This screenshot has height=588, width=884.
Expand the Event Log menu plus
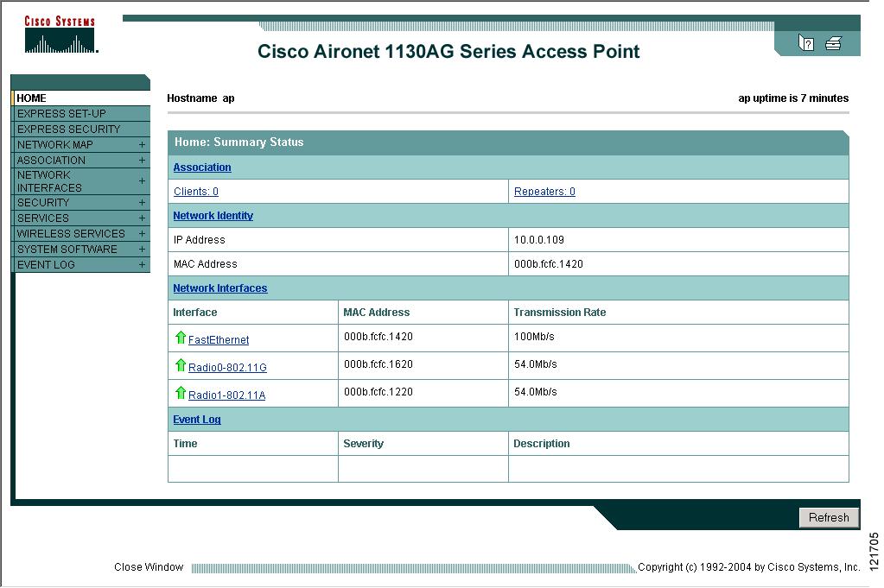[x=142, y=265]
